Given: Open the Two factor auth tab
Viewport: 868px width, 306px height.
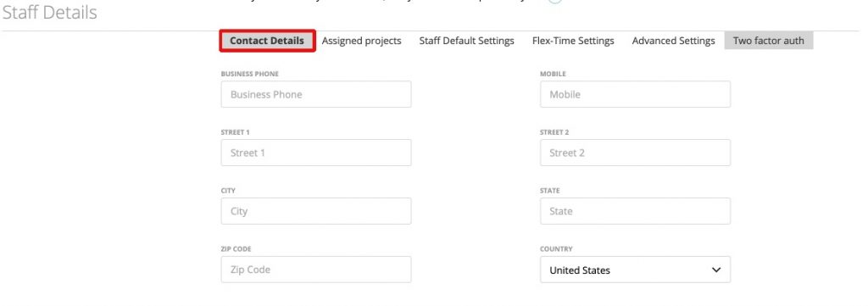Looking at the screenshot, I should (x=768, y=41).
